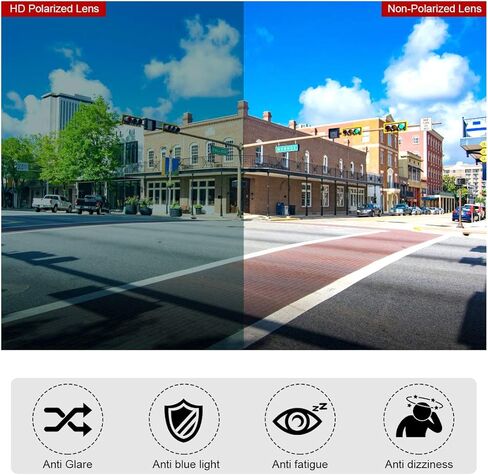
Task: Click the blue parked car at right edge
Action: click(x=466, y=213)
